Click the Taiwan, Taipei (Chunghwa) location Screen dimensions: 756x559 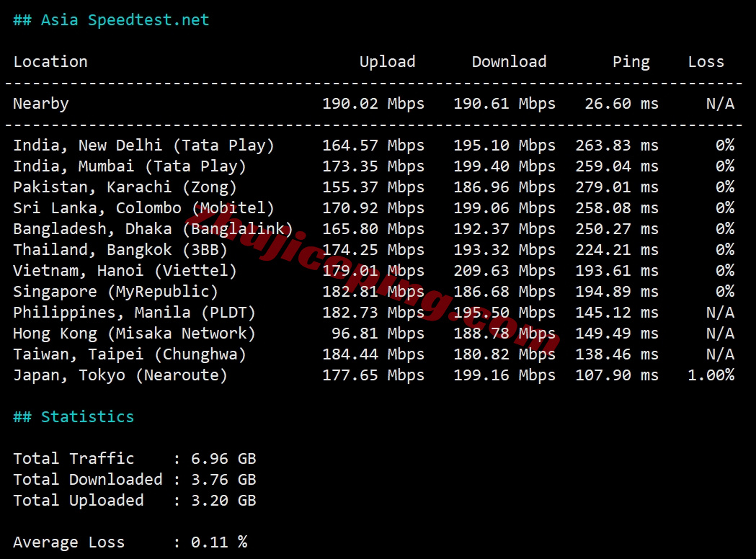tap(130, 354)
